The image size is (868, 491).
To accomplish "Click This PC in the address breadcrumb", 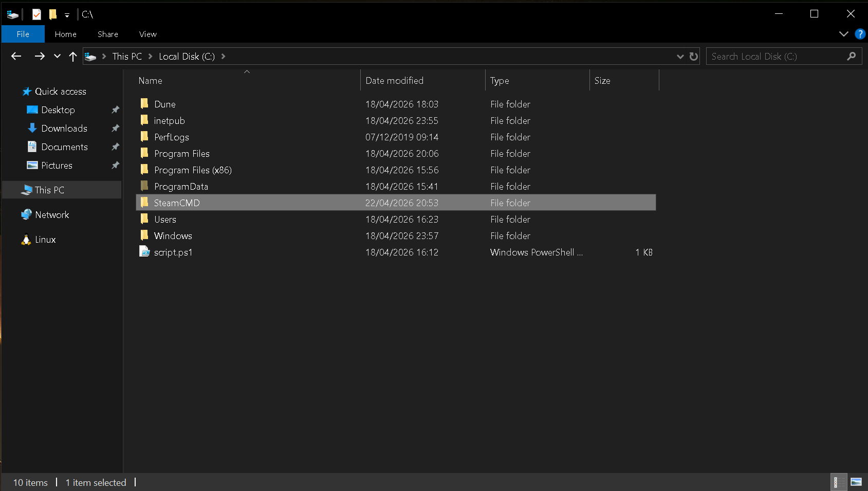I will [127, 57].
